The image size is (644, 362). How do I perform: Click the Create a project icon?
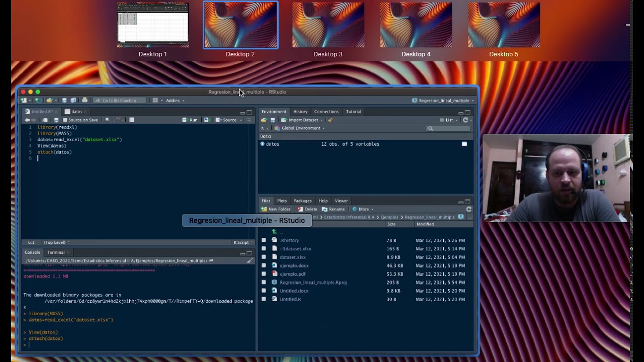click(38, 100)
